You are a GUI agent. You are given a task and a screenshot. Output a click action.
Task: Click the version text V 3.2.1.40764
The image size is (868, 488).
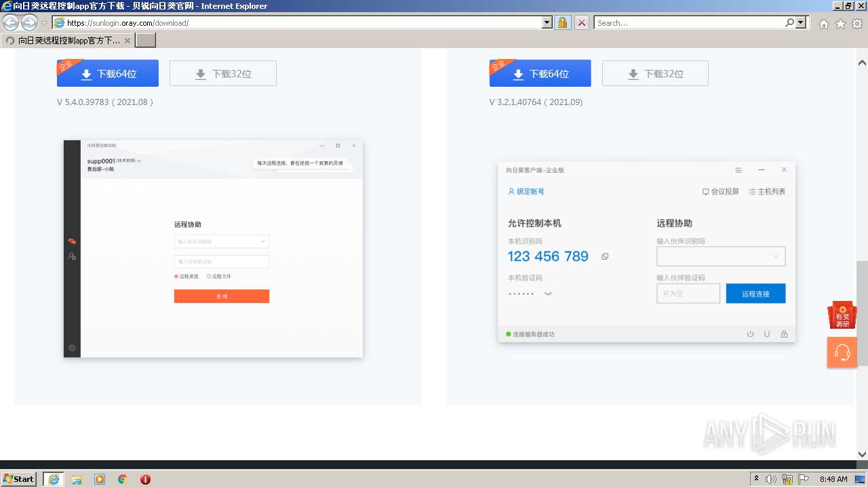coord(536,102)
